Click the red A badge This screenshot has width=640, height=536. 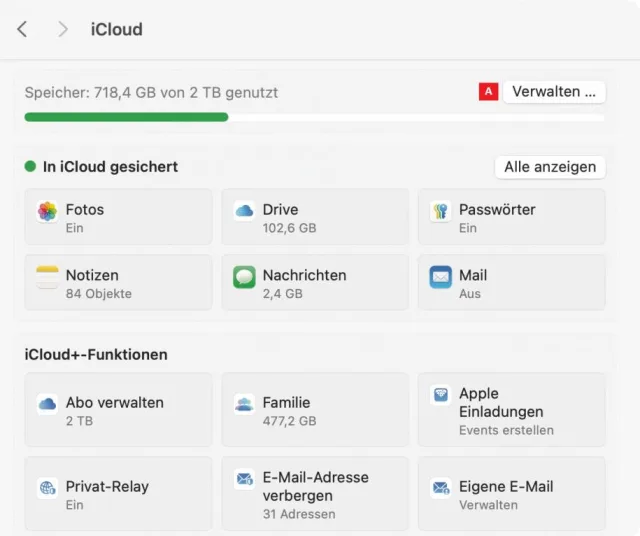(x=488, y=92)
